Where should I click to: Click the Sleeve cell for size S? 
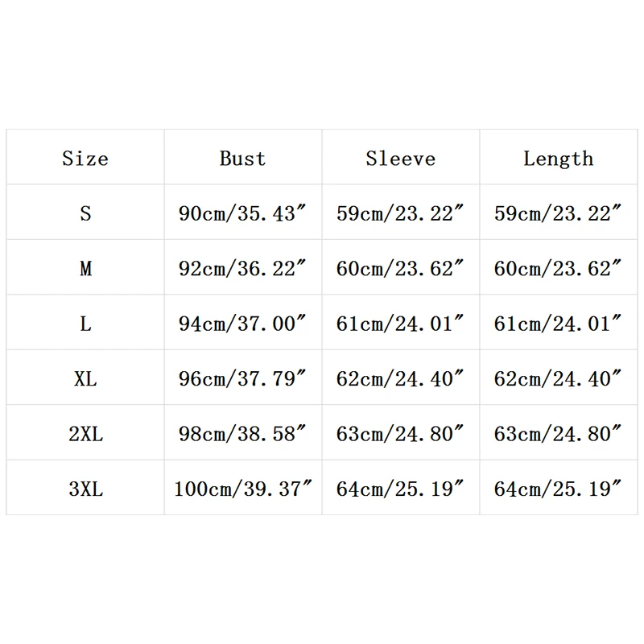click(x=400, y=213)
